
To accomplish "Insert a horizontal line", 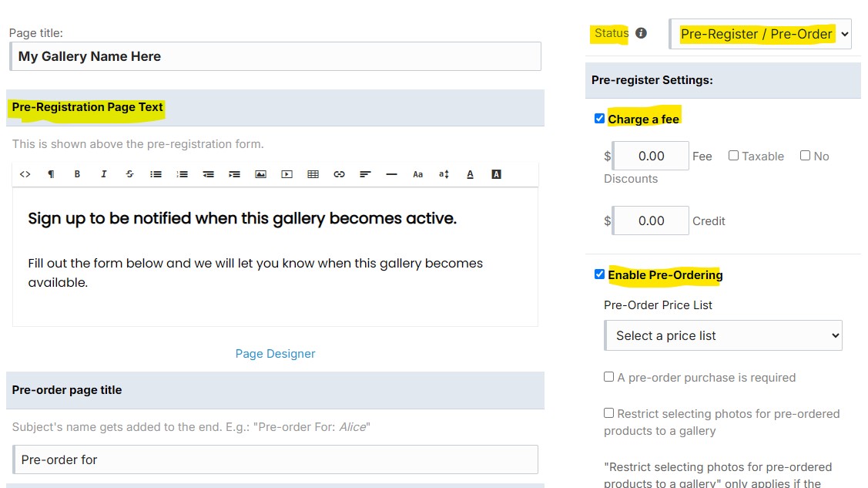I will [391, 174].
